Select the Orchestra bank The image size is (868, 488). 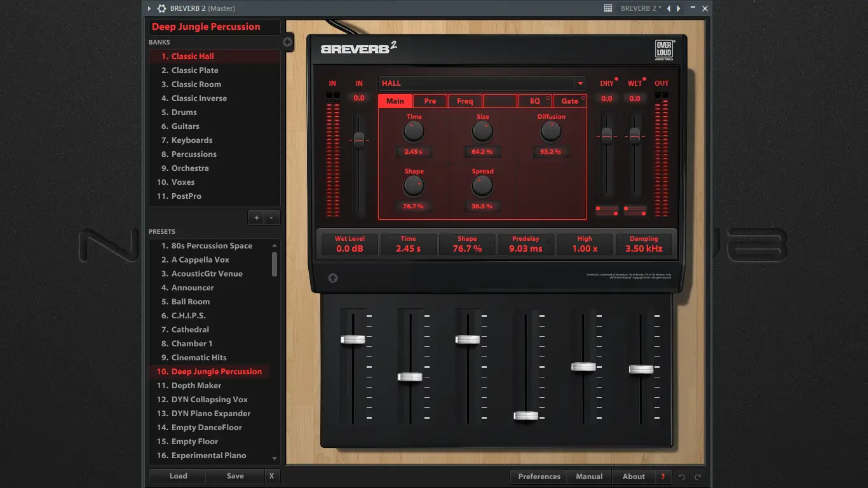pos(215,168)
